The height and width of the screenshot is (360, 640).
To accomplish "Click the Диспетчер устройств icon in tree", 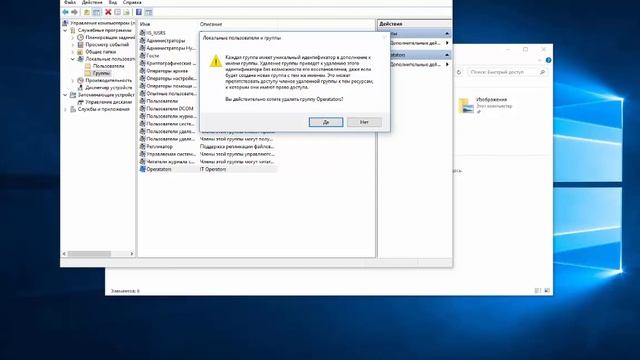I will (80, 87).
